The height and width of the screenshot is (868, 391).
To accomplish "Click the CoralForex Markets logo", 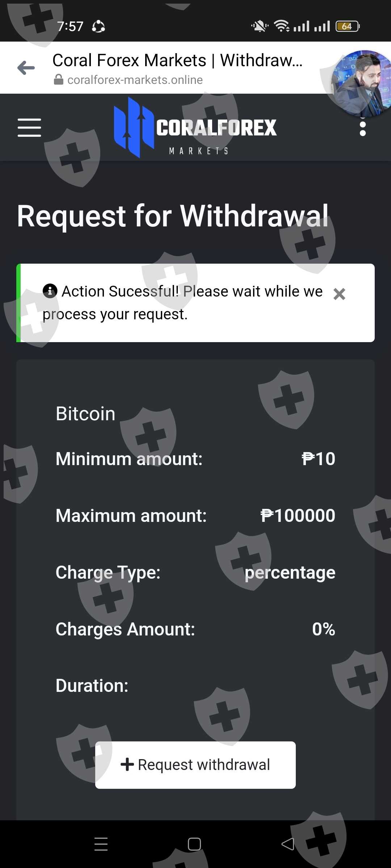I will [195, 128].
